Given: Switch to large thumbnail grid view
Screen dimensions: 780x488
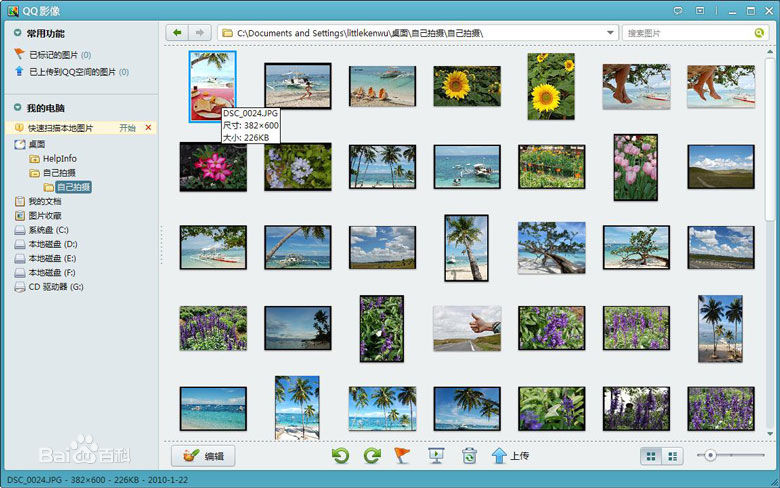Looking at the screenshot, I should tap(651, 456).
